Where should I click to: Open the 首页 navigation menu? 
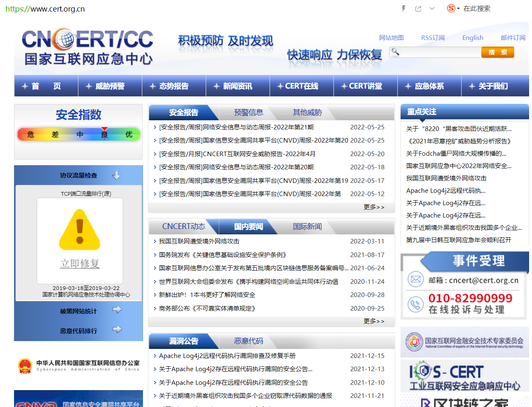click(x=46, y=86)
